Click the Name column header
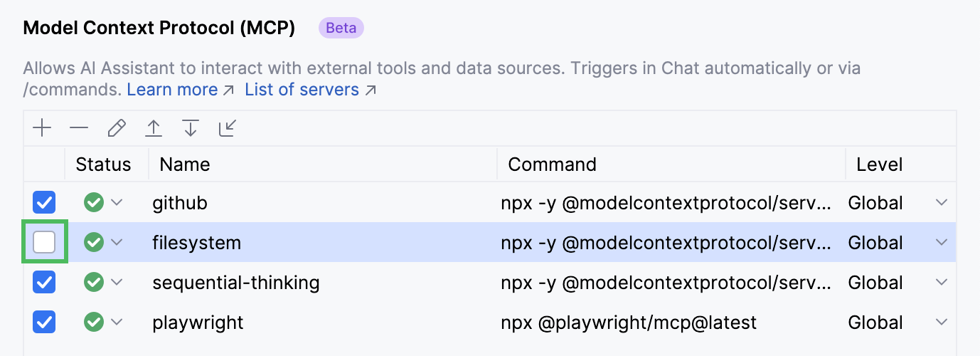This screenshot has width=980, height=356. 185,165
